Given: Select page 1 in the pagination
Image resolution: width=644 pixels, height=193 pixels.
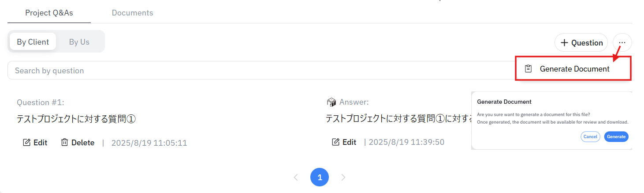Looking at the screenshot, I should [320, 178].
